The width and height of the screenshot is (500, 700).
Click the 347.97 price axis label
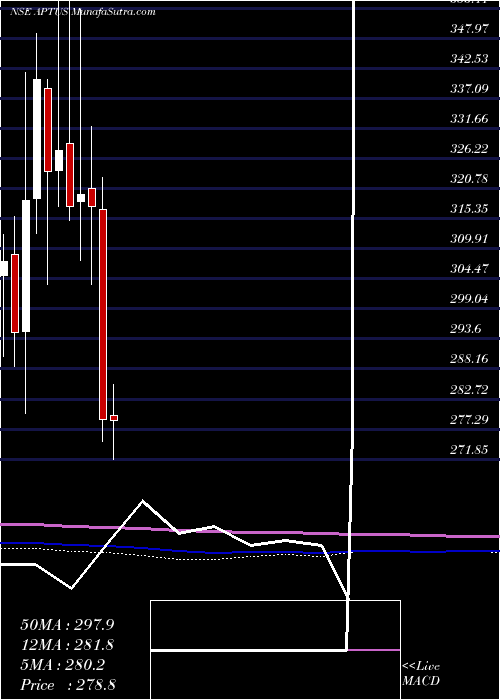pyautogui.click(x=468, y=29)
